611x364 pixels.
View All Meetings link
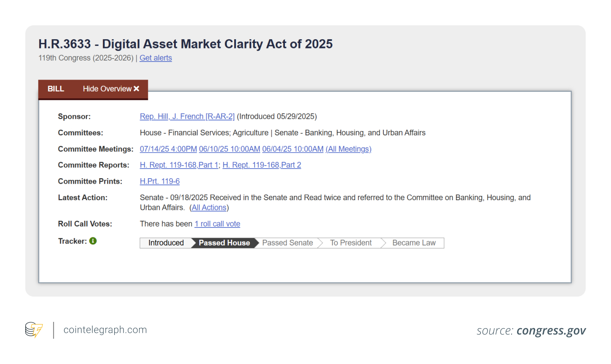348,149
